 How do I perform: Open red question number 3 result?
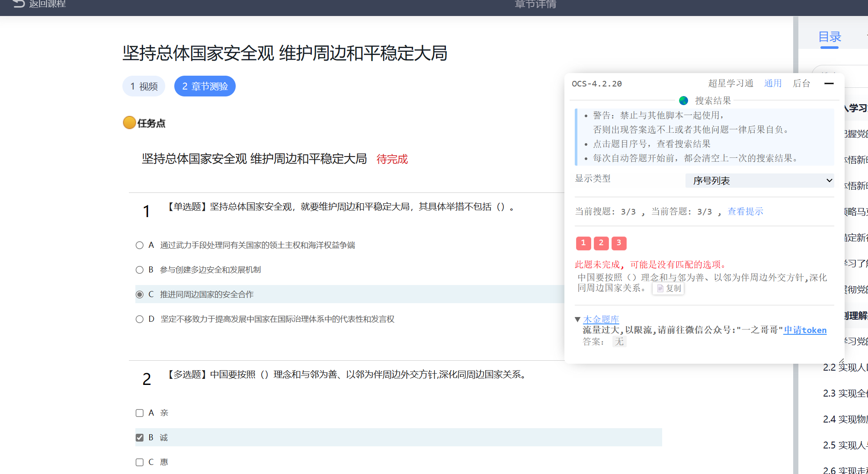pos(619,243)
